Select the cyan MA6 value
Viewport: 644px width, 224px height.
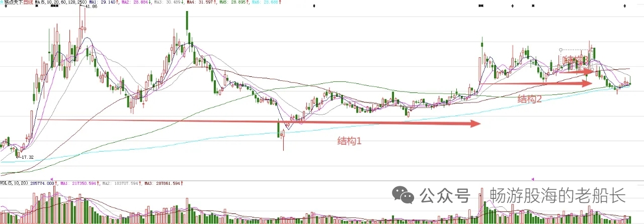pyautogui.click(x=266, y=2)
